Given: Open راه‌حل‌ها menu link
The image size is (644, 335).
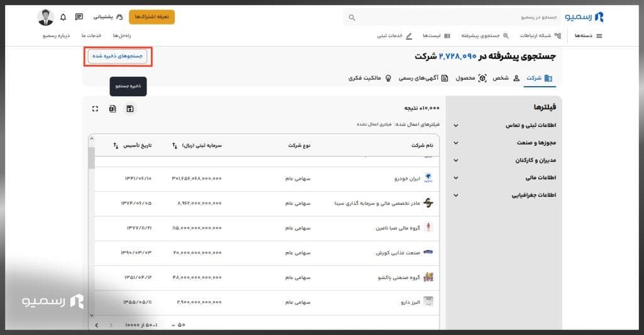Looking at the screenshot, I should click(122, 36).
